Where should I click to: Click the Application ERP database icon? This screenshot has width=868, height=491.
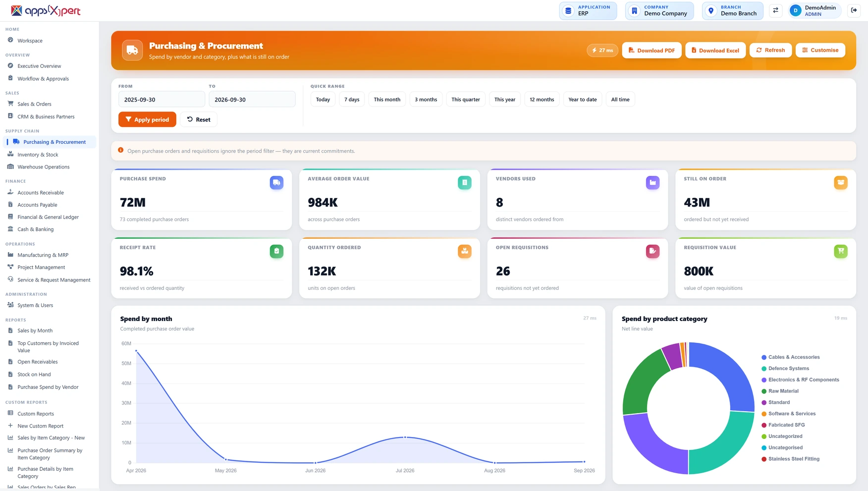pyautogui.click(x=568, y=10)
